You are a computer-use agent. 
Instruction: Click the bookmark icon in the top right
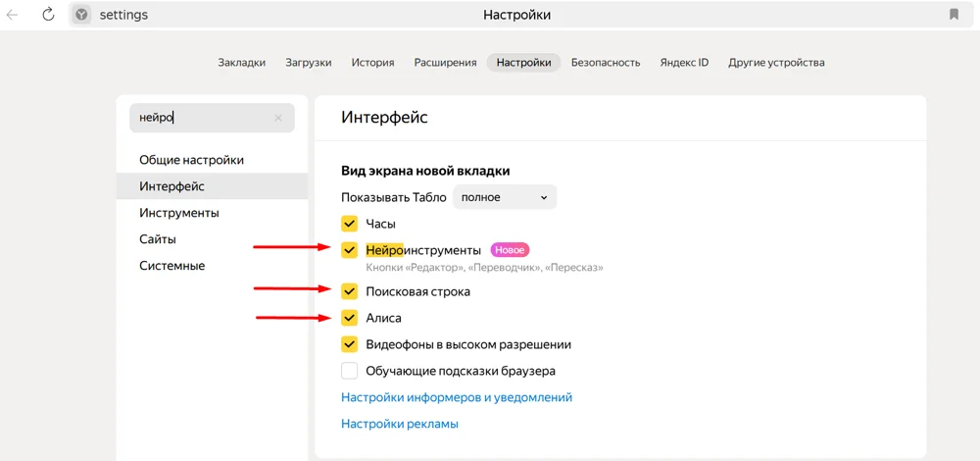pyautogui.click(x=954, y=15)
